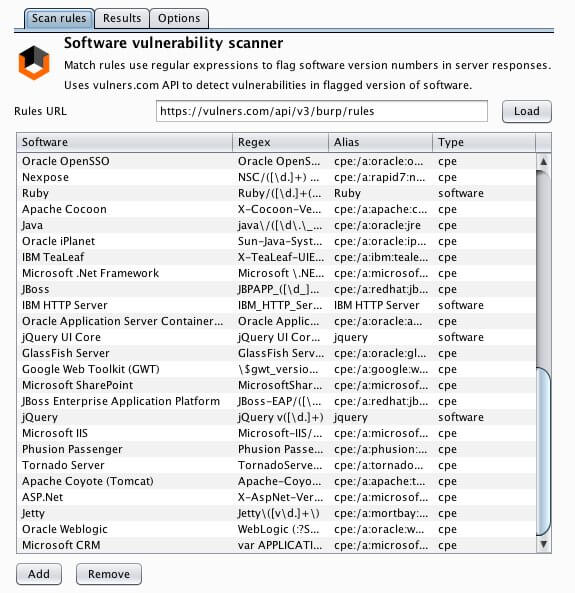Click the var APPLICATI... regex cell
Screen dimensions: 575x593
[x=280, y=545]
